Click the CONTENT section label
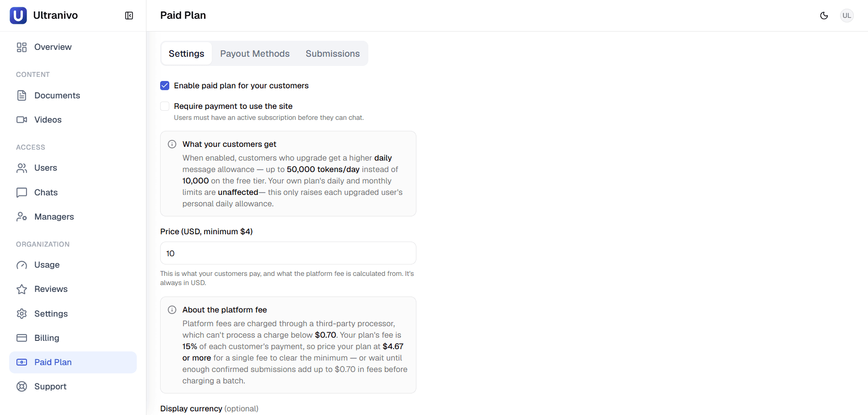868x415 pixels. coord(33,75)
